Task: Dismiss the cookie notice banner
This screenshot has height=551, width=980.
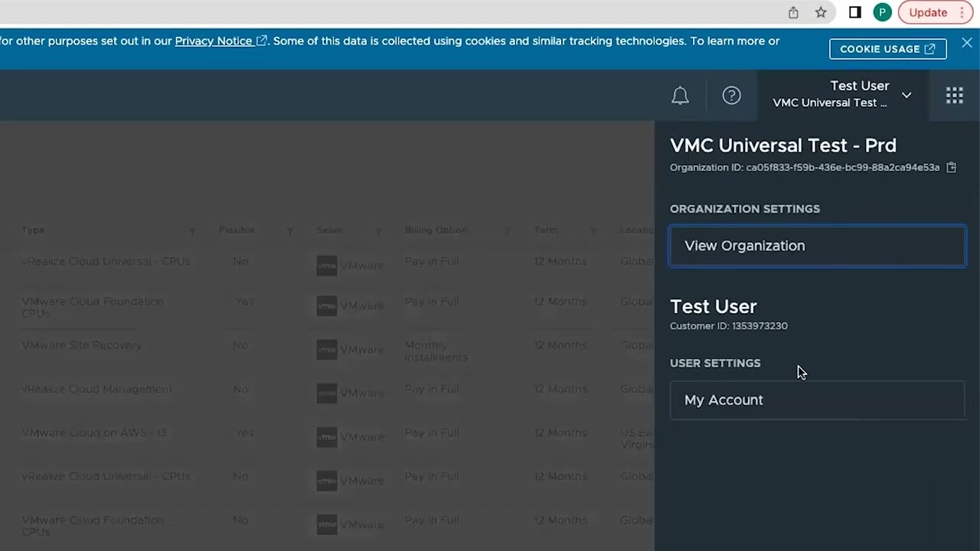Action: pyautogui.click(x=967, y=44)
